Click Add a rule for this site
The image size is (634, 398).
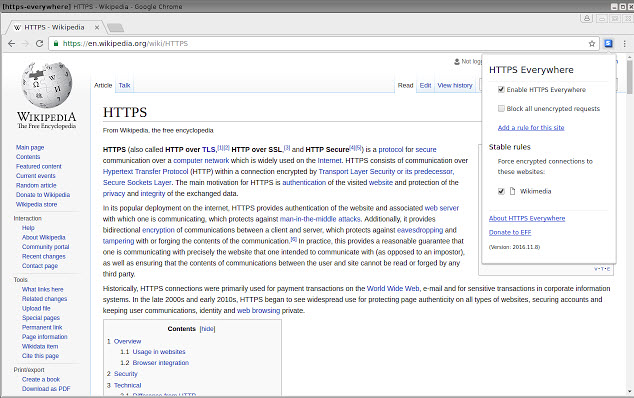tap(531, 127)
